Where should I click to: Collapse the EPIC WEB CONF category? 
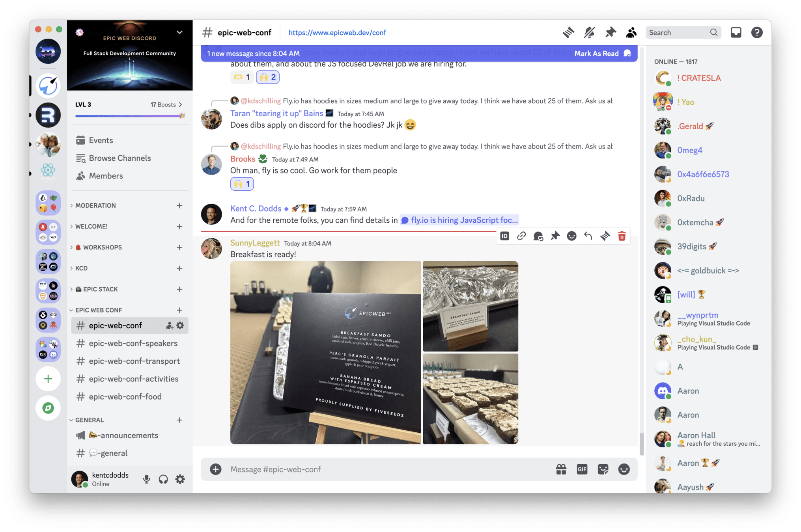click(98, 310)
